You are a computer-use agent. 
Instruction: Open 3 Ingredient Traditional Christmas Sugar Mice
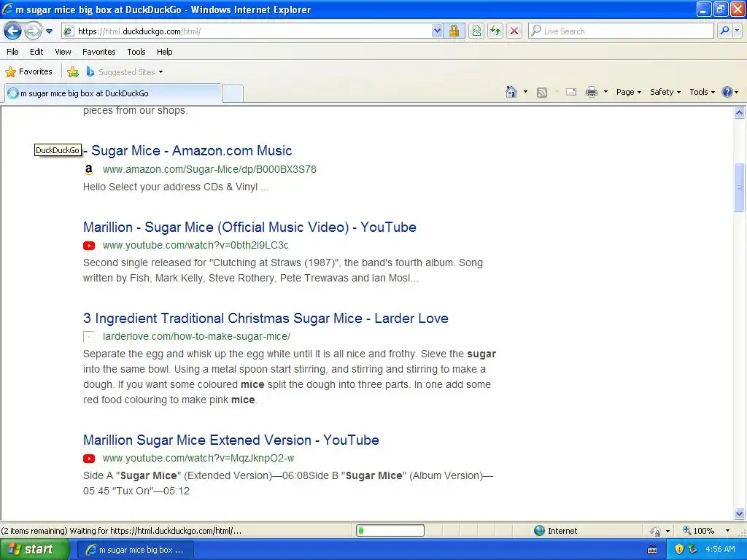(x=266, y=318)
